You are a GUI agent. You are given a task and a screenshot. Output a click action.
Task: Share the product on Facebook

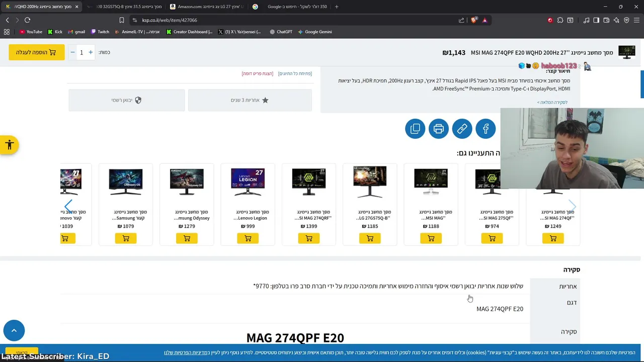[x=486, y=129]
